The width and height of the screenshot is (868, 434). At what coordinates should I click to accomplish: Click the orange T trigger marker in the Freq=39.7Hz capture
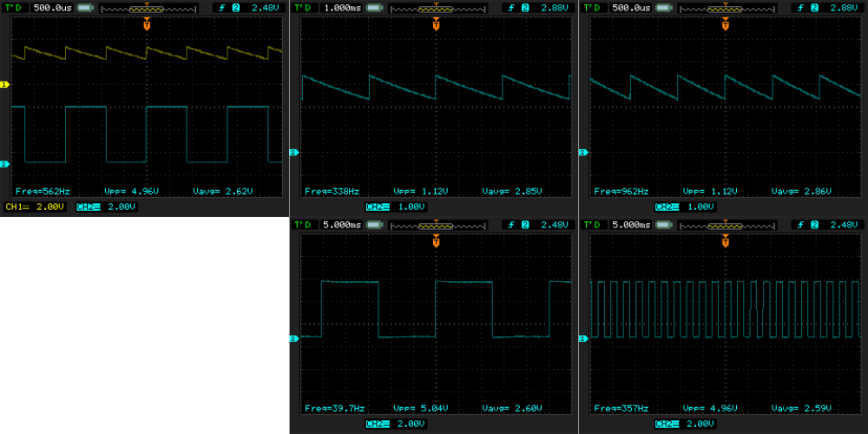pyautogui.click(x=437, y=241)
